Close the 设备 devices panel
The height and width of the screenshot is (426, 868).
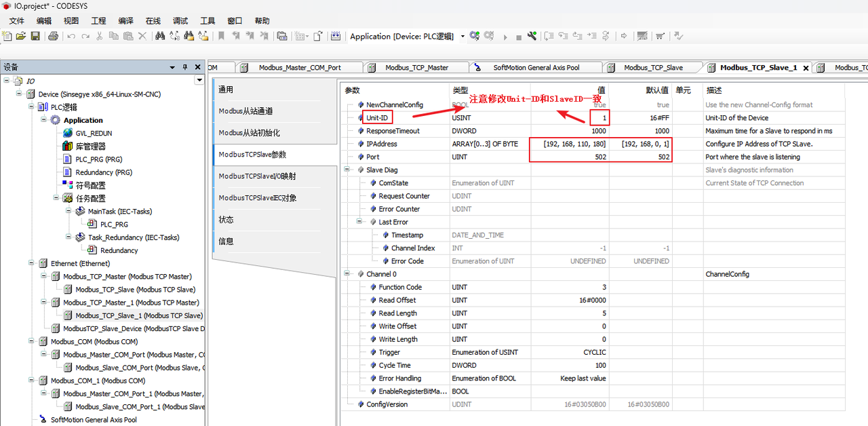click(x=198, y=67)
